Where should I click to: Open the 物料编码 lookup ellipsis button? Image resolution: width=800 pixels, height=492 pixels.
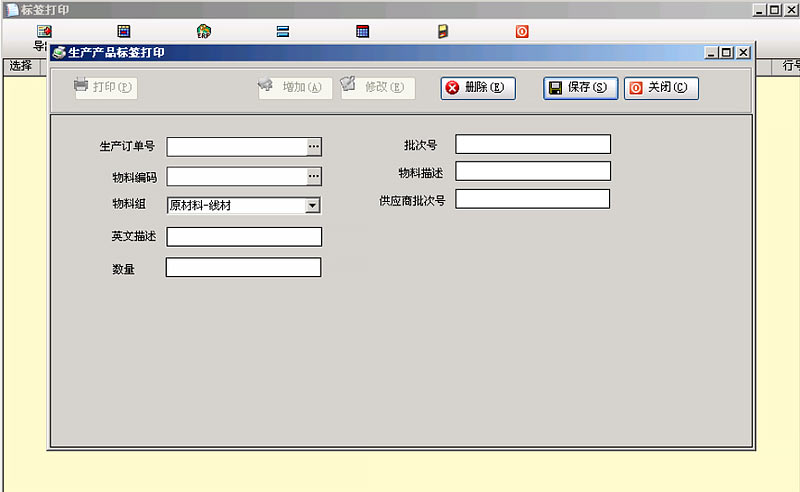tap(313, 177)
